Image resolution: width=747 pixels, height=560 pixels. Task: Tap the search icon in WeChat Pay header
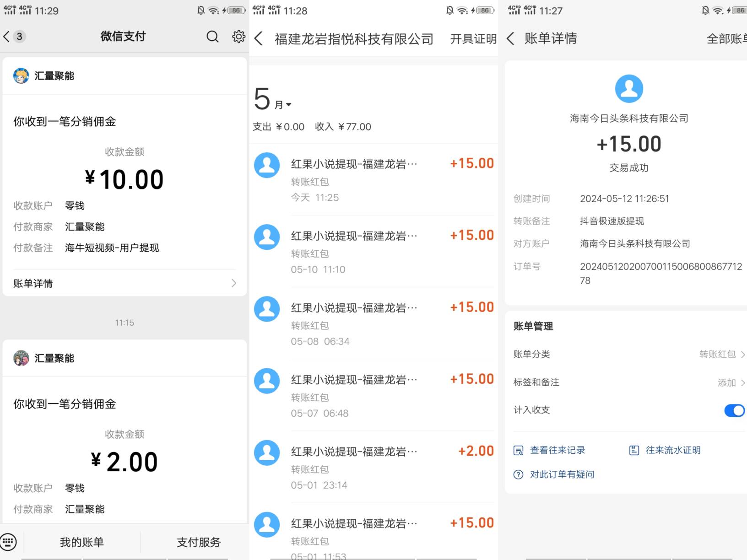tap(212, 37)
